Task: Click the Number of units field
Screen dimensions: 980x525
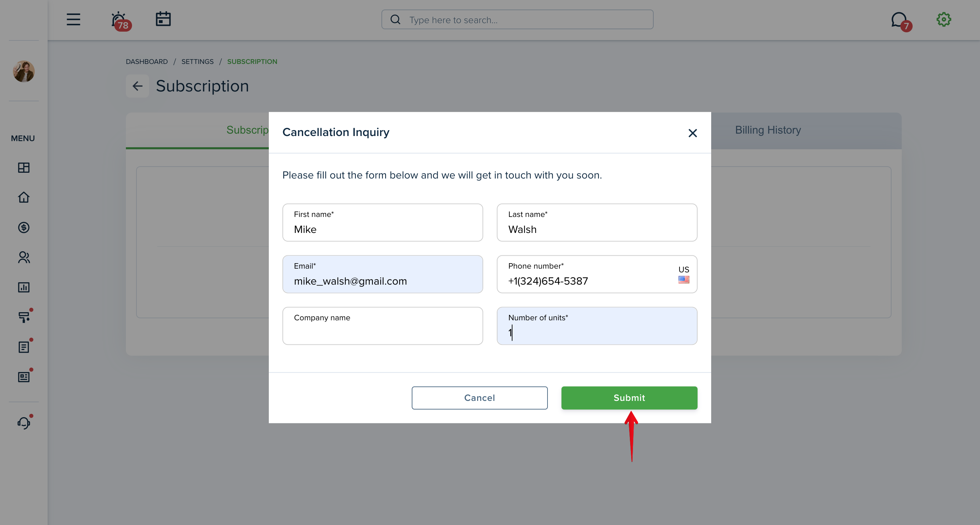Action: coord(597,326)
